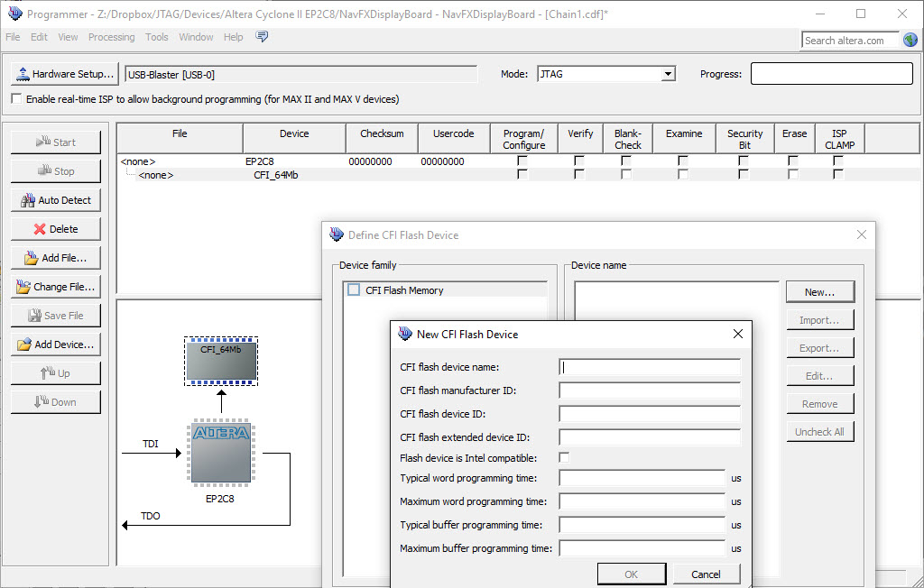Viewport: 924px width, 588px height.
Task: Click the File column header
Action: (180, 139)
